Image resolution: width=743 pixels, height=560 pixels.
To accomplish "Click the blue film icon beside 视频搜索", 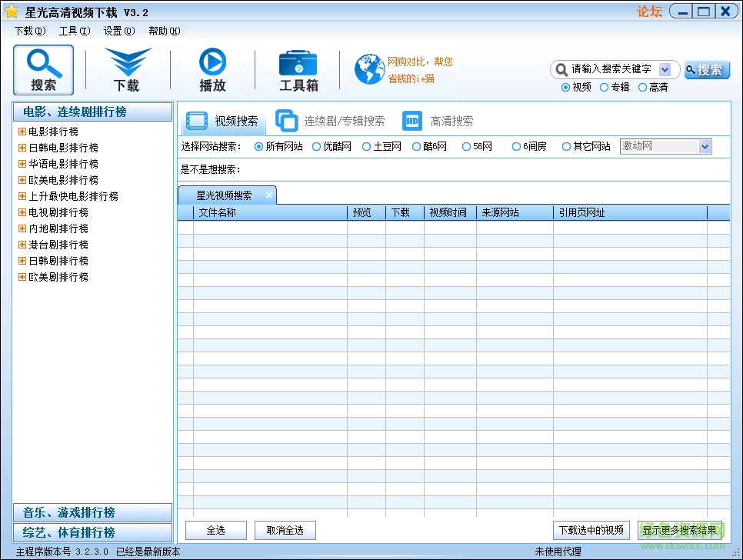I will (197, 120).
